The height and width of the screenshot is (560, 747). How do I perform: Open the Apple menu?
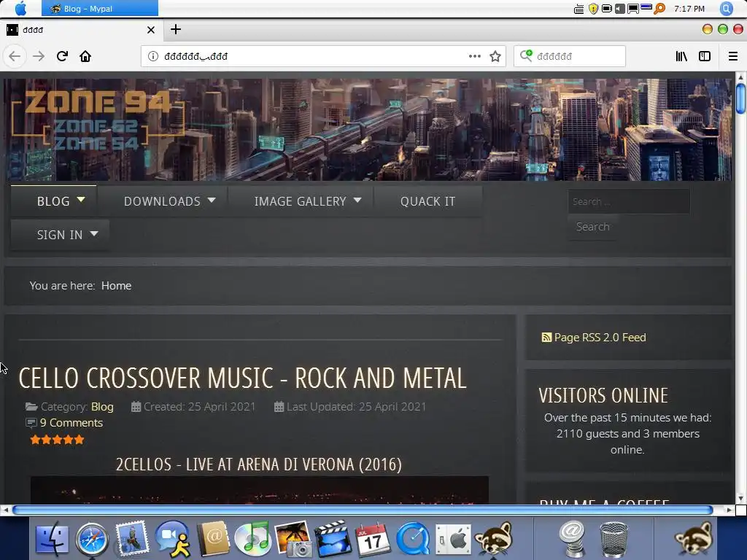click(20, 9)
